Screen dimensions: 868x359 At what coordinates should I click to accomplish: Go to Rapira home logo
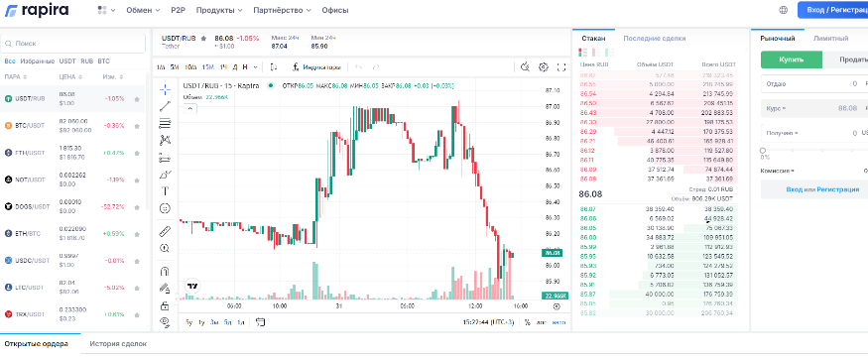tap(37, 10)
